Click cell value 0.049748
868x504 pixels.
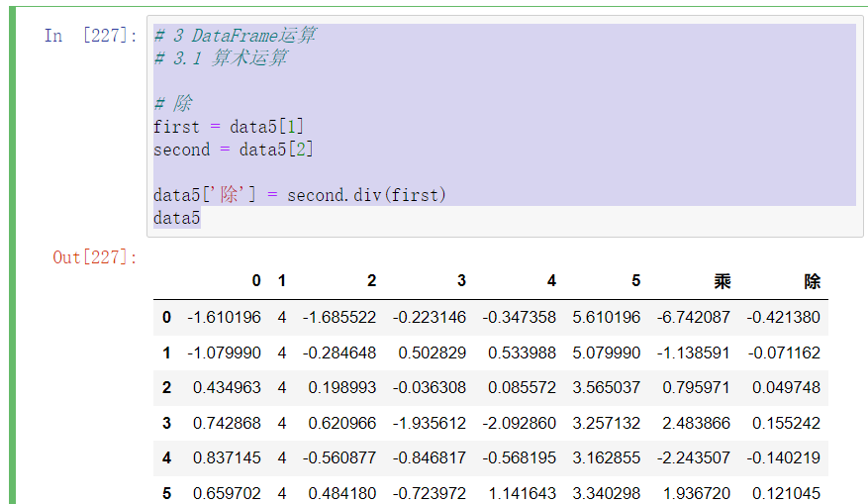pyautogui.click(x=786, y=388)
